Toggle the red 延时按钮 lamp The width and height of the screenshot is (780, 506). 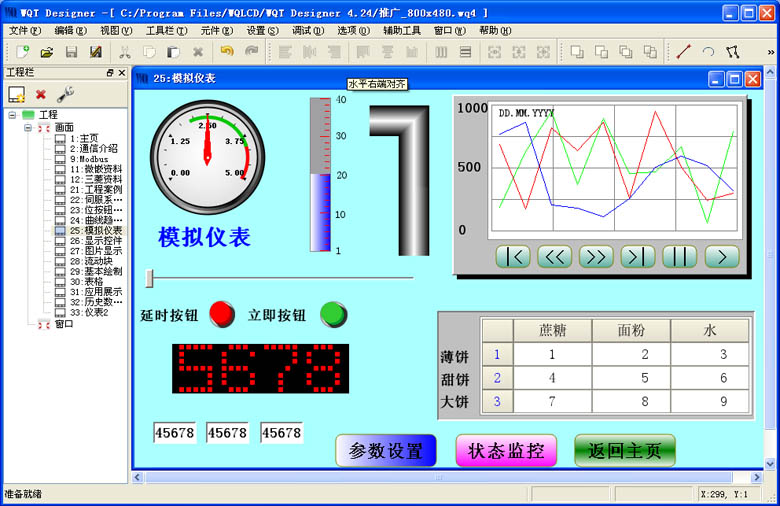click(222, 314)
